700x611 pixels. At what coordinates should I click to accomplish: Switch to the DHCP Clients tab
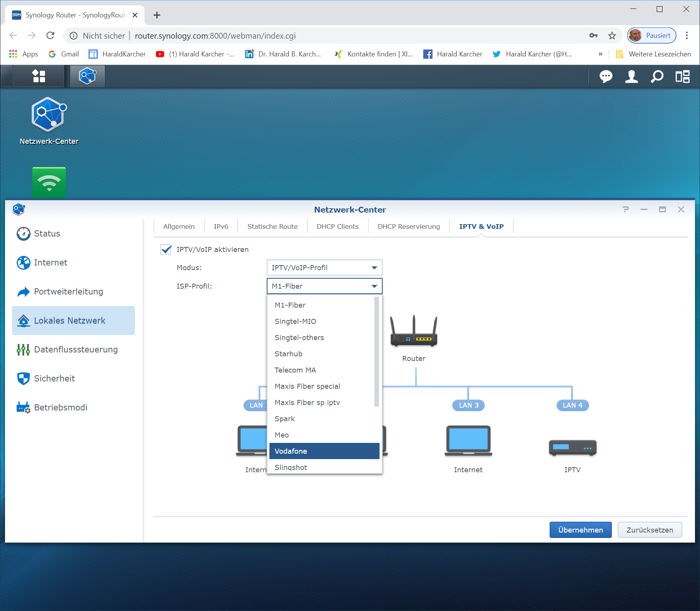(x=337, y=226)
